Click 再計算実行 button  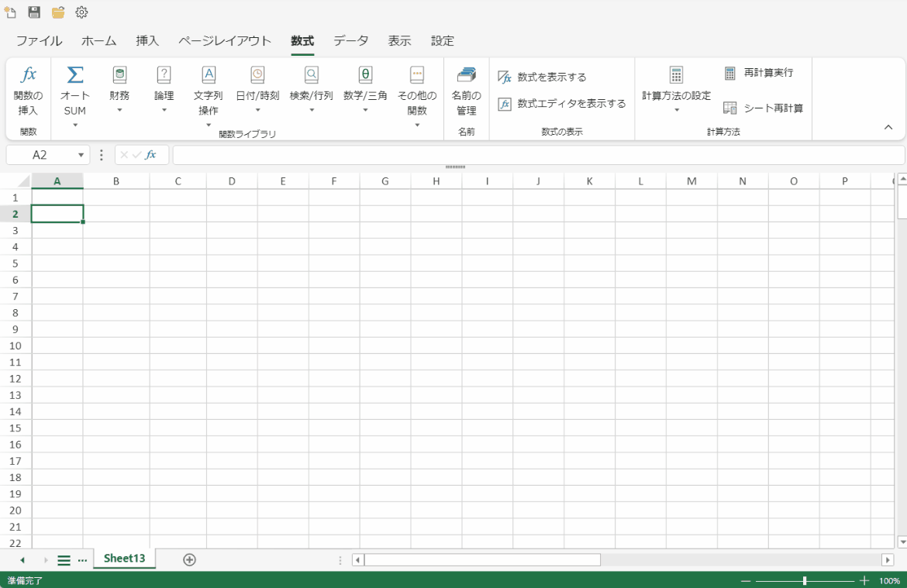coord(758,73)
